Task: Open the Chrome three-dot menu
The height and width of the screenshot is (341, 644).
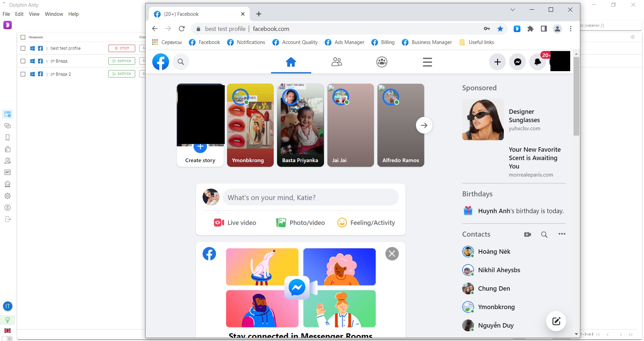Action: (571, 29)
